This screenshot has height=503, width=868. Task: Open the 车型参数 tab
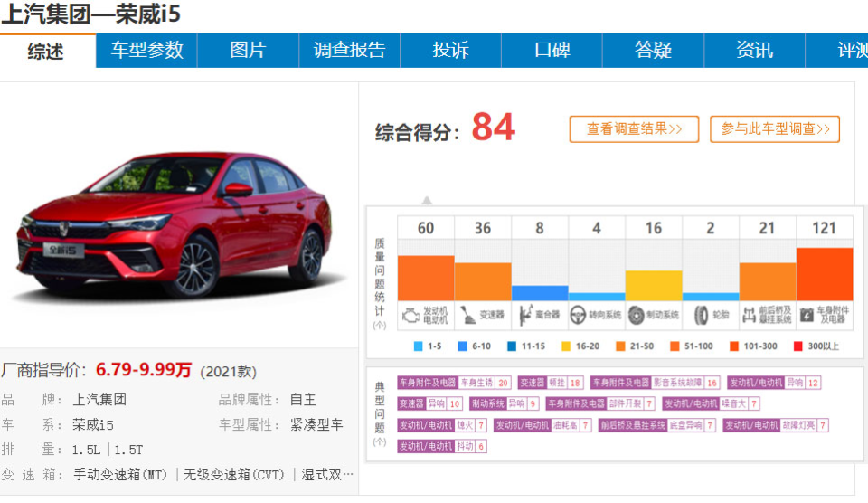click(x=146, y=51)
